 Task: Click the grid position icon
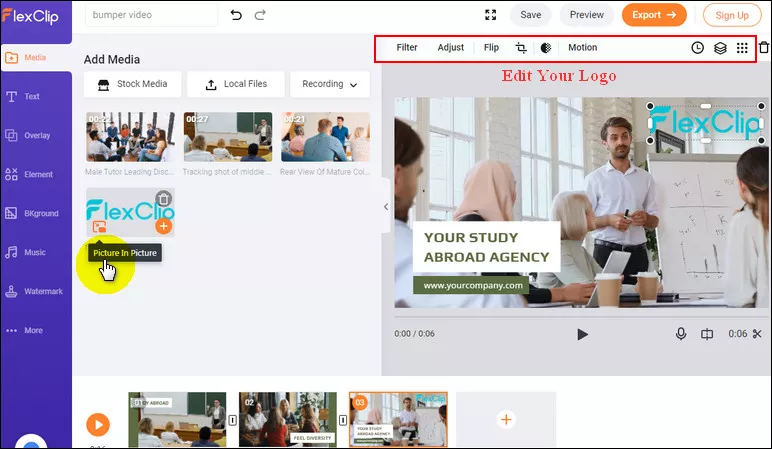pyautogui.click(x=742, y=48)
